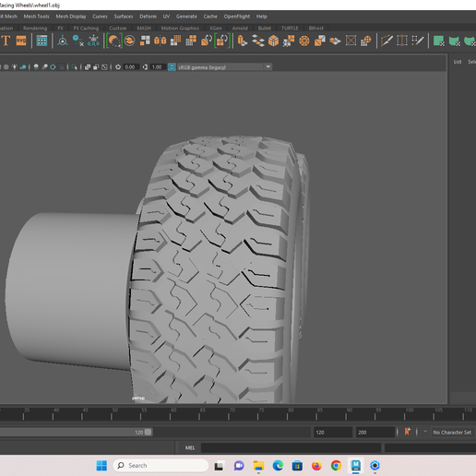Select the Multi-Cut knife tool icon

(387, 41)
